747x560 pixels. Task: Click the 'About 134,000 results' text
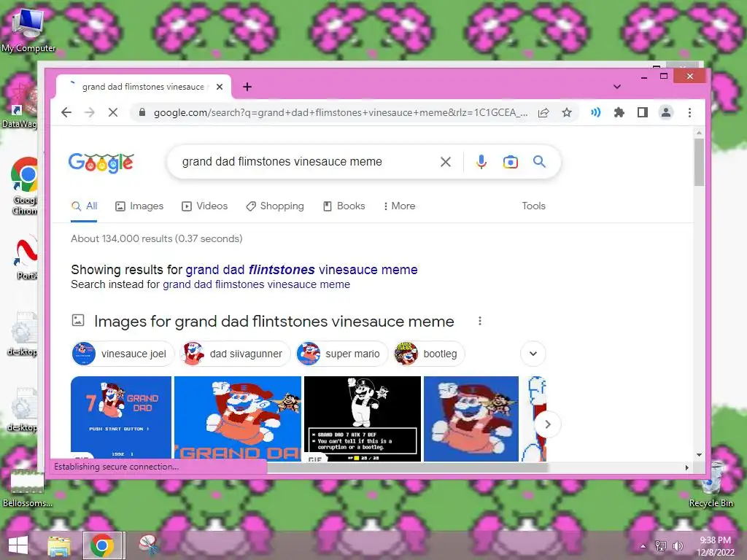point(157,238)
